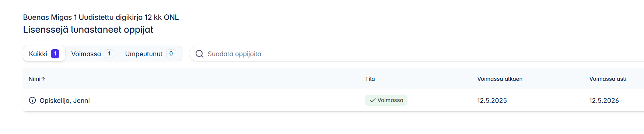
Task: Click the zero count badge on Umpeutunut
Action: click(171, 54)
